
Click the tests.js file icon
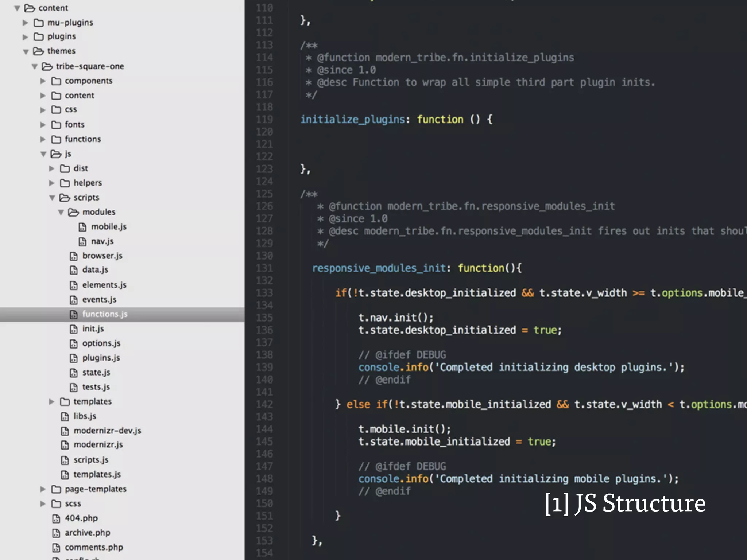coord(74,388)
